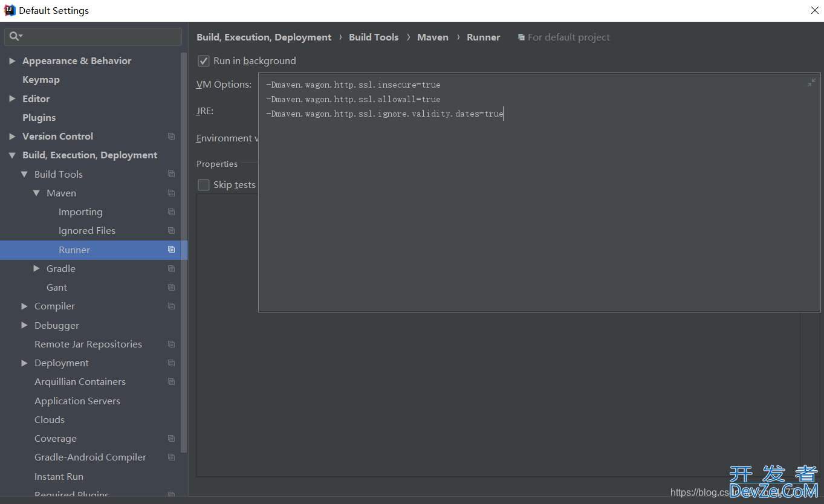Click project-level icon beside Remote Jar Repositories
The image size is (824, 504).
[172, 344]
